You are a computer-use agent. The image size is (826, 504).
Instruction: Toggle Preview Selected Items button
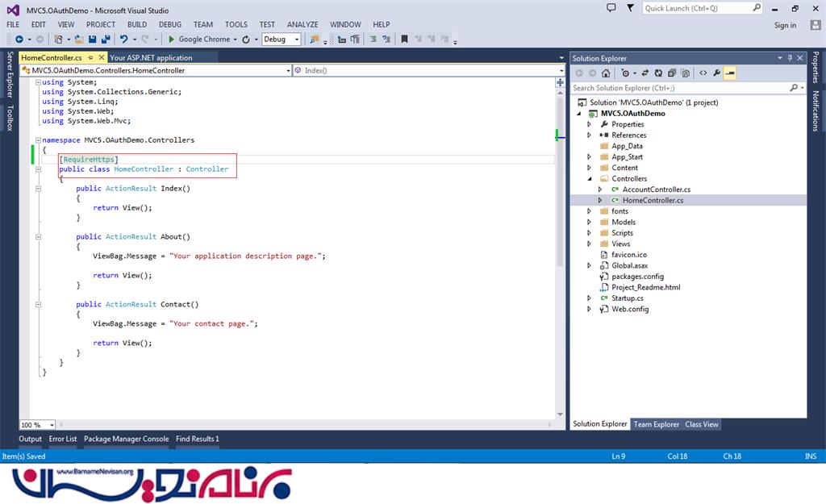pyautogui.click(x=729, y=73)
